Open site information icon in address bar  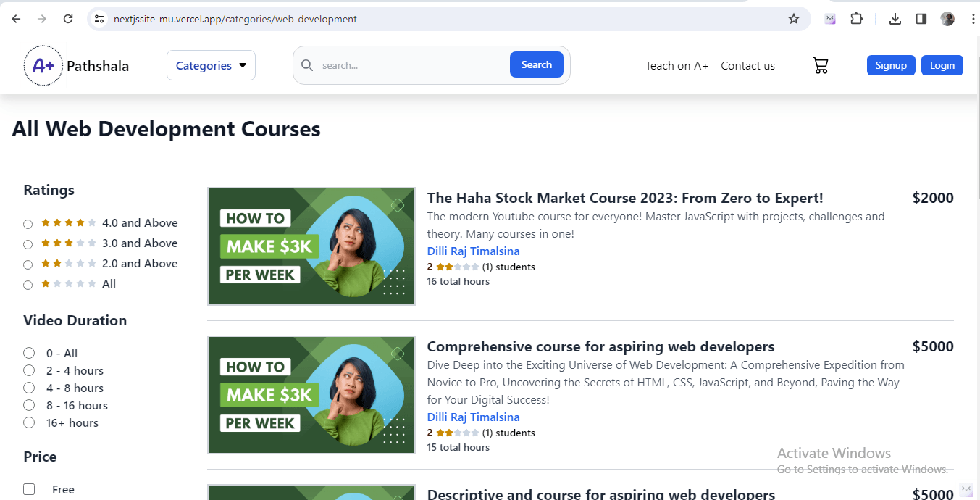(100, 19)
